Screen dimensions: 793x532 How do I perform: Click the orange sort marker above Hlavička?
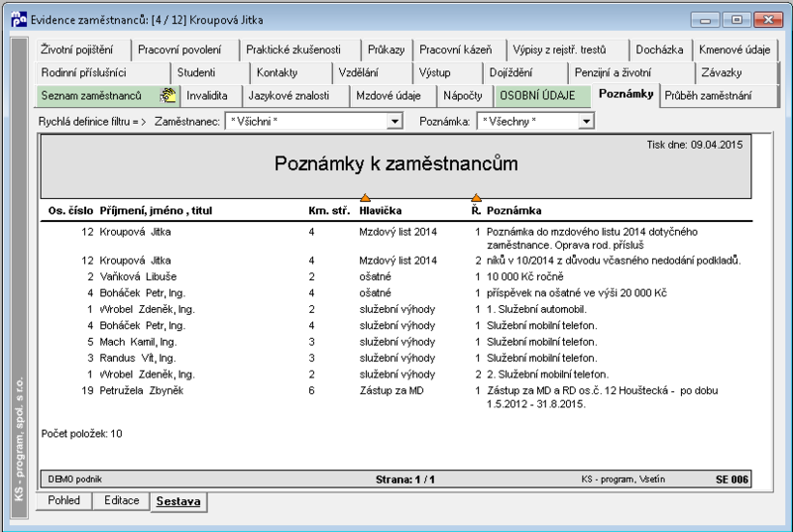[x=365, y=197]
